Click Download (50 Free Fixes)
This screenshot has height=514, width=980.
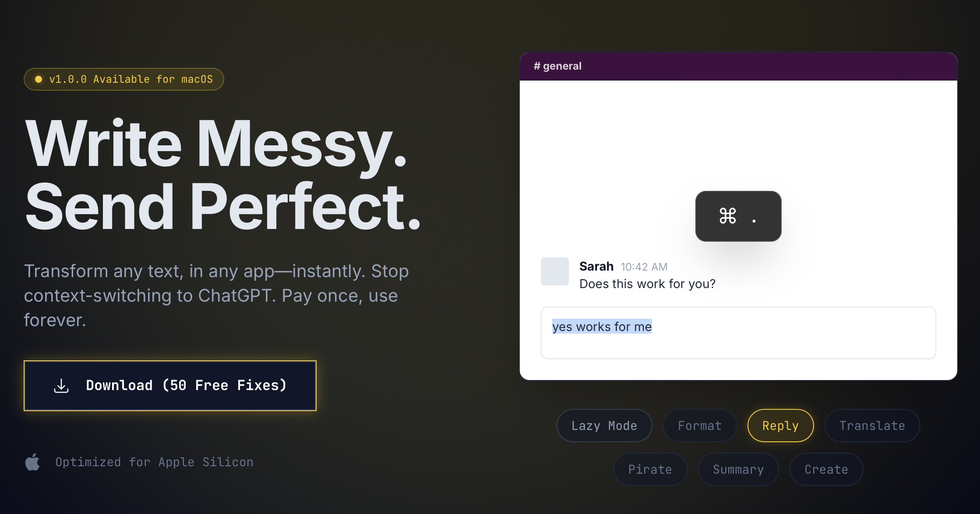(x=169, y=386)
